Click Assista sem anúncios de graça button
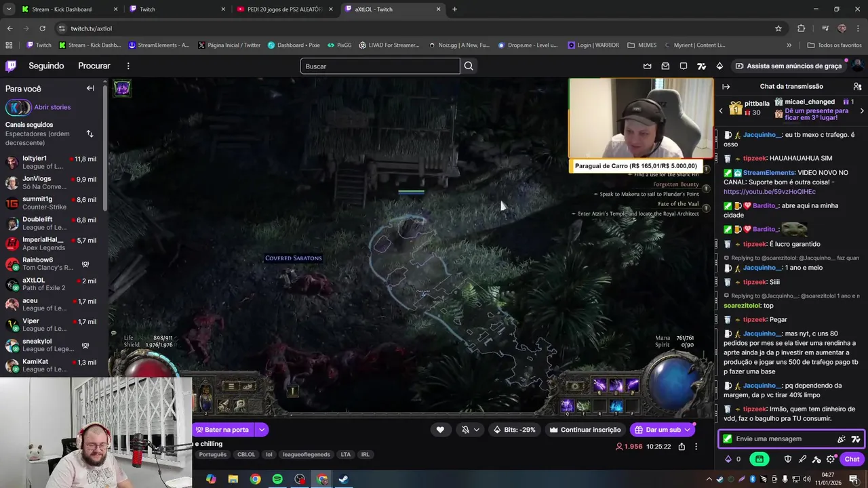The image size is (868, 488). coord(789,66)
